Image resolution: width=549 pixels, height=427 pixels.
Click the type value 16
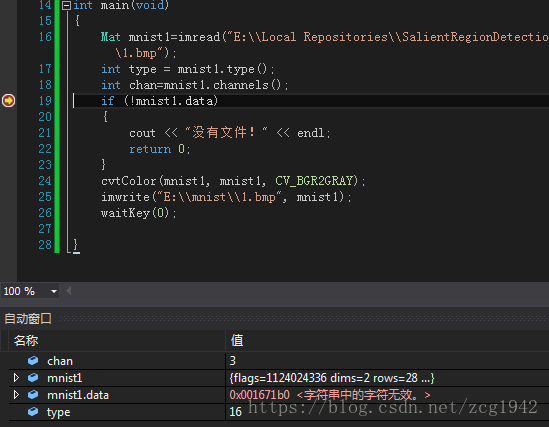pyautogui.click(x=236, y=412)
